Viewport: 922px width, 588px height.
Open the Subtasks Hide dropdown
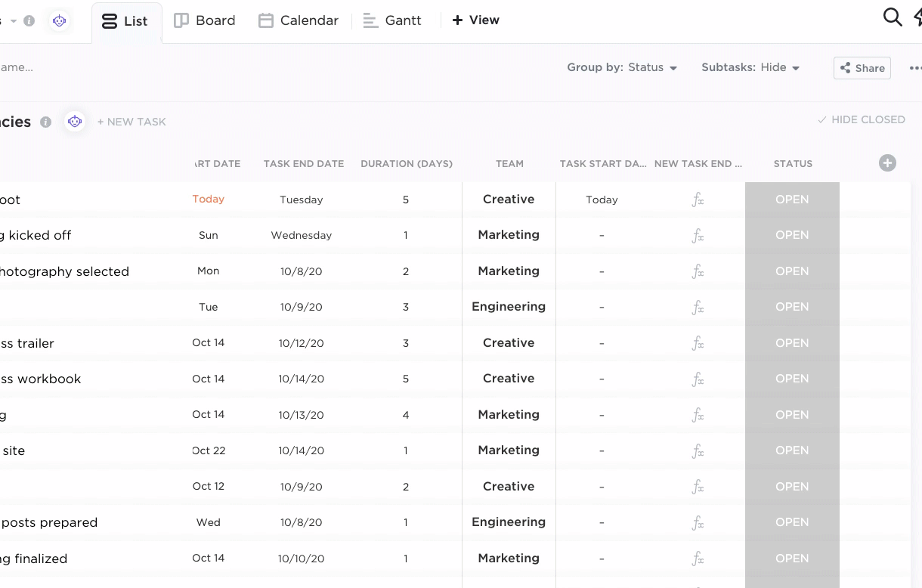[750, 67]
